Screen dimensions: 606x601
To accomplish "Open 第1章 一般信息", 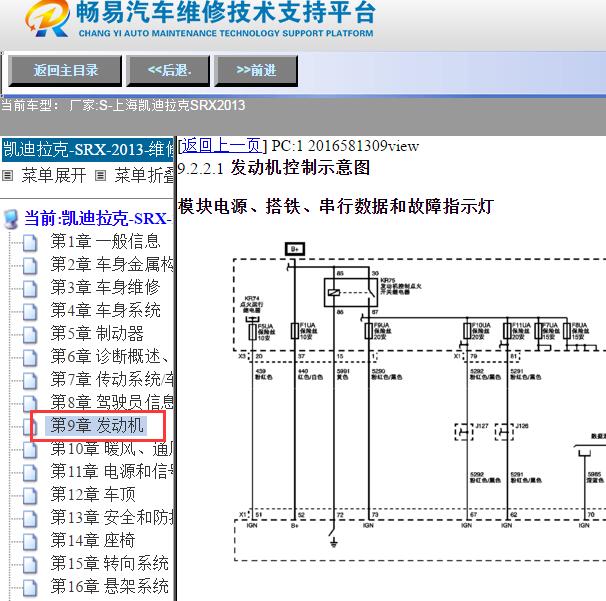I will tap(105, 242).
